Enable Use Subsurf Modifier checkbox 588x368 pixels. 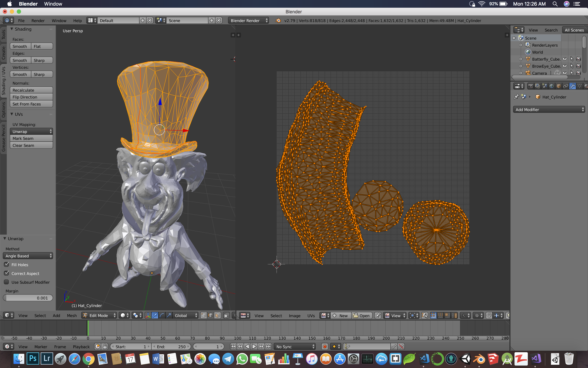6,282
